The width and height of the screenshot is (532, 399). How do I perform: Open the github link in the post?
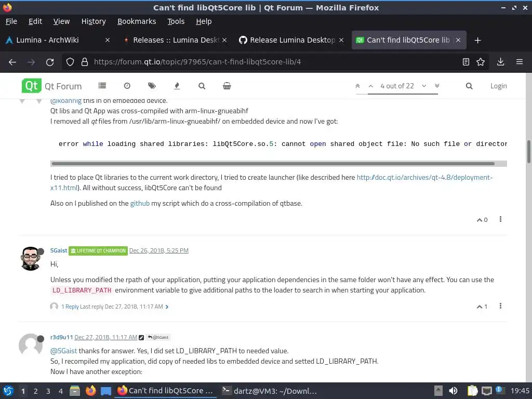click(x=140, y=203)
